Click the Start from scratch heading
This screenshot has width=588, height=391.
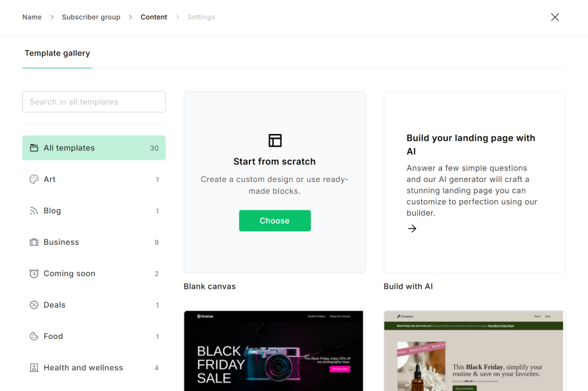(274, 162)
